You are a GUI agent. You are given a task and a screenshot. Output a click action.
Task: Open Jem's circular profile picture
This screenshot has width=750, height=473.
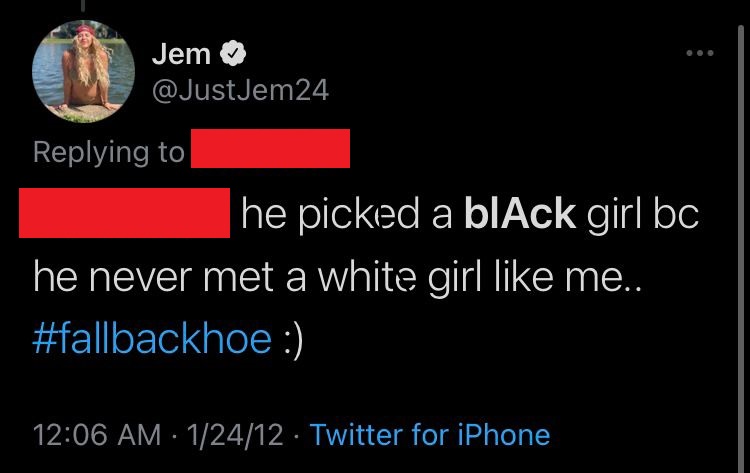point(83,71)
